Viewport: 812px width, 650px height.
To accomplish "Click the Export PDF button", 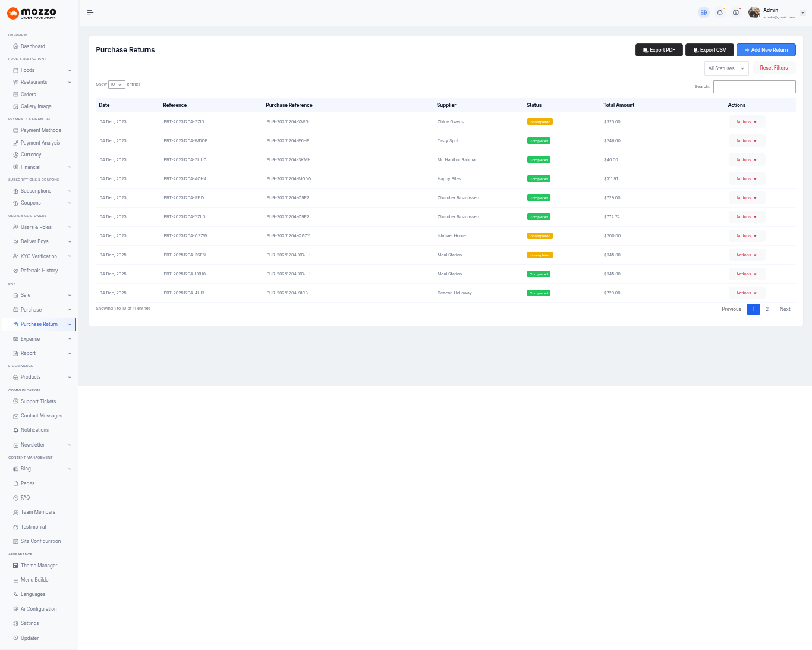I will 659,50.
